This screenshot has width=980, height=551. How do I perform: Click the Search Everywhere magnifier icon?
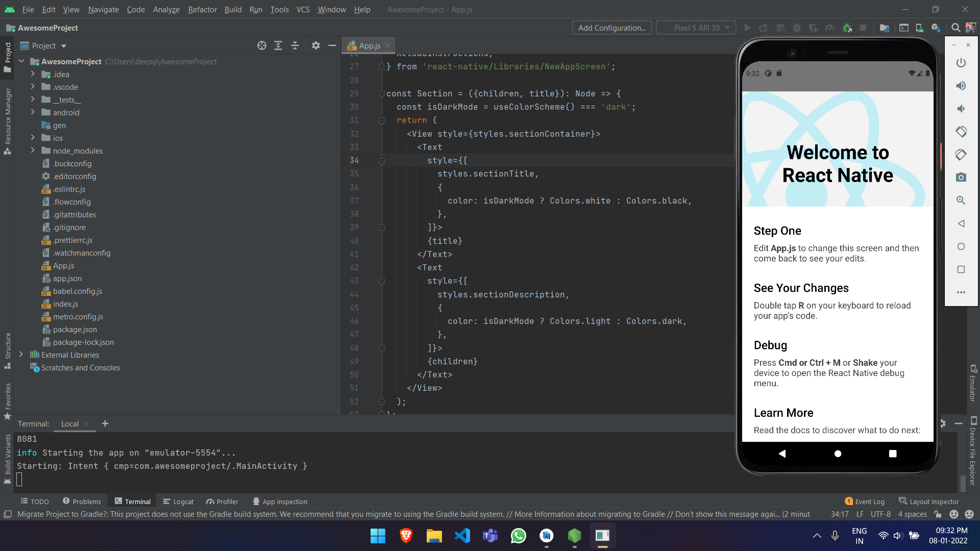tap(955, 28)
